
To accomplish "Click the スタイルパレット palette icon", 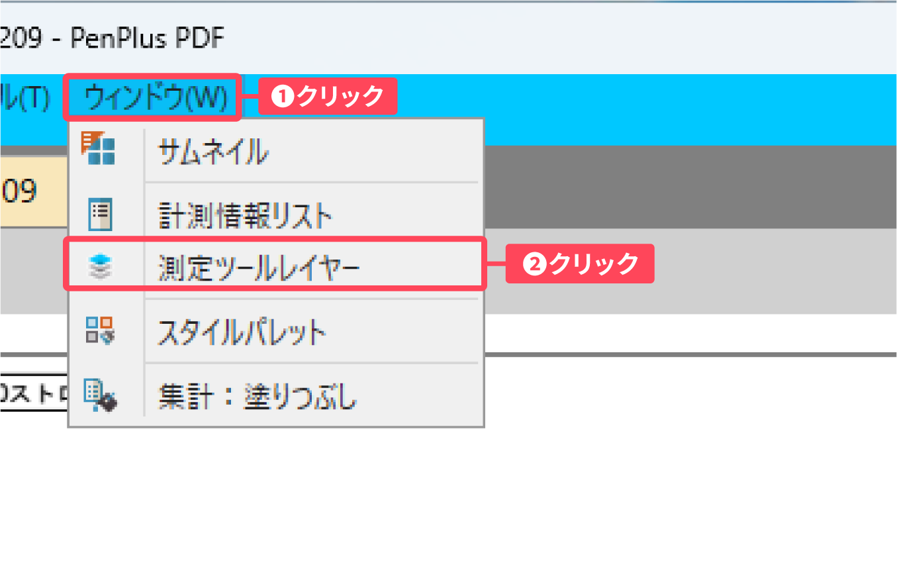I will [x=100, y=330].
